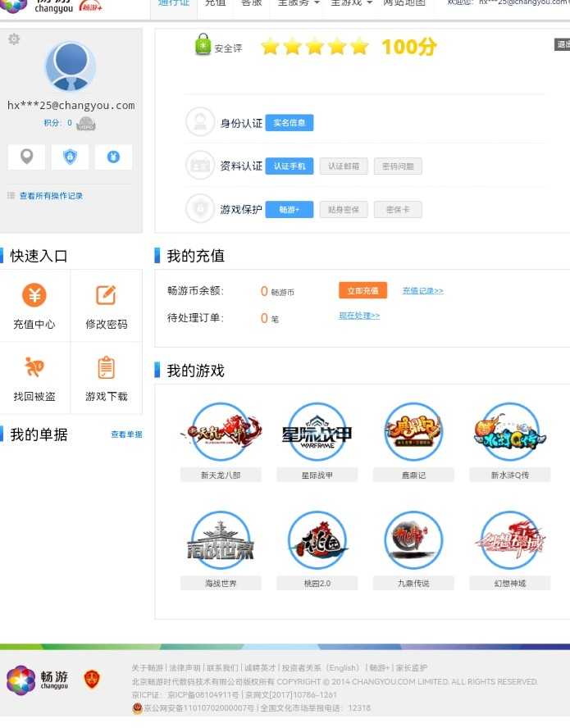Click the 认证手机 button

coord(289,166)
